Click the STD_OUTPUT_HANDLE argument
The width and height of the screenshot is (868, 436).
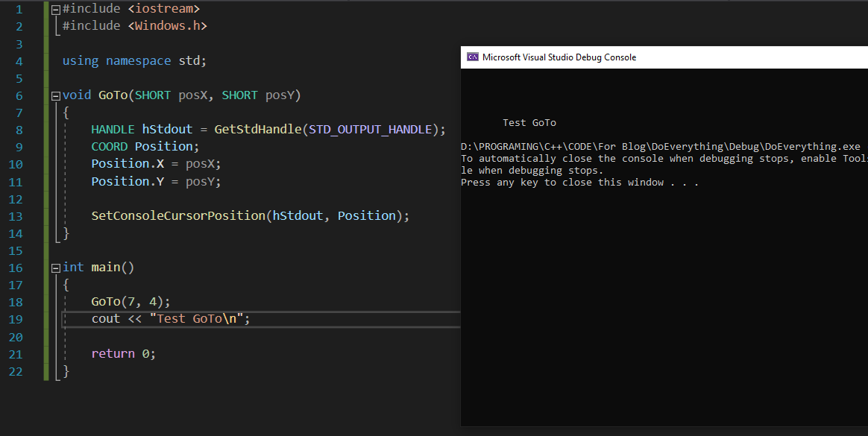[x=371, y=130]
